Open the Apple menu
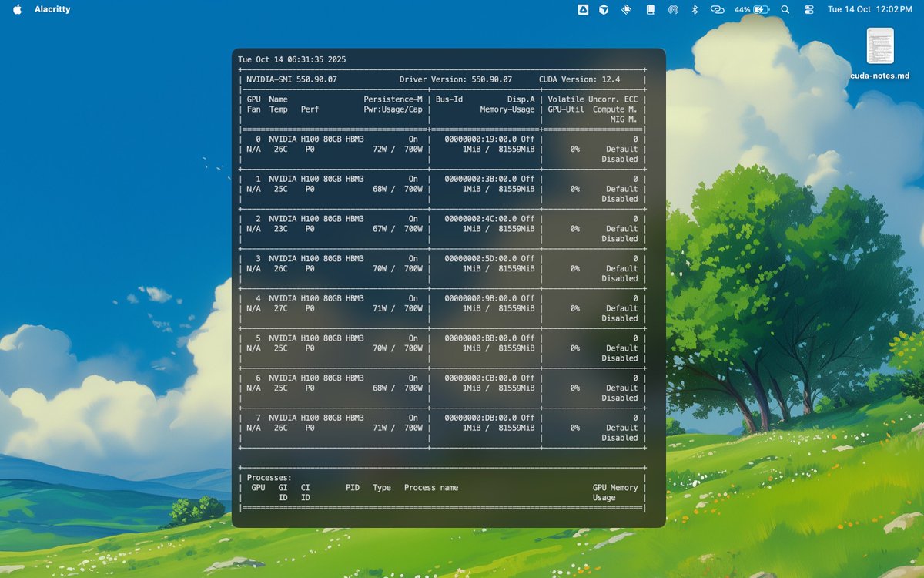Screen dimensions: 924x578 click(17, 9)
